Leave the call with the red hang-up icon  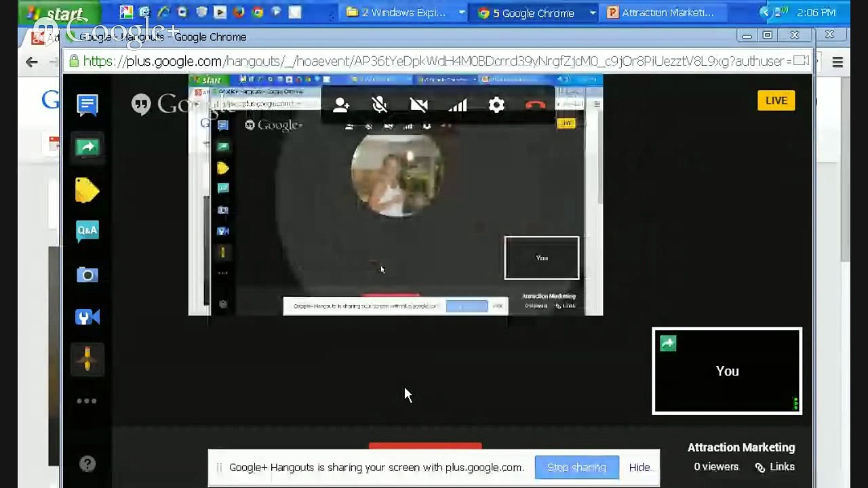(x=535, y=105)
